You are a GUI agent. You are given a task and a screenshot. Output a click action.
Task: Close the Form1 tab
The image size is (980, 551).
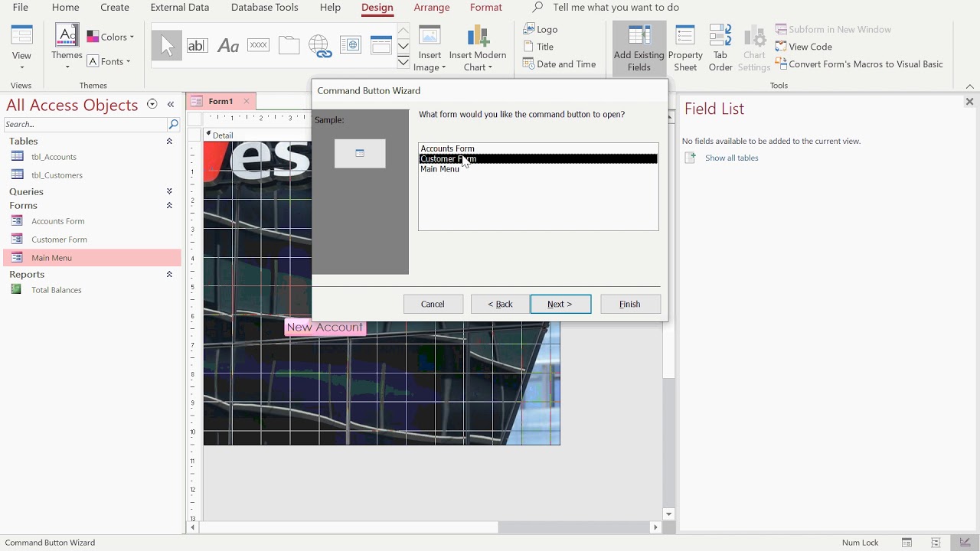(x=247, y=101)
